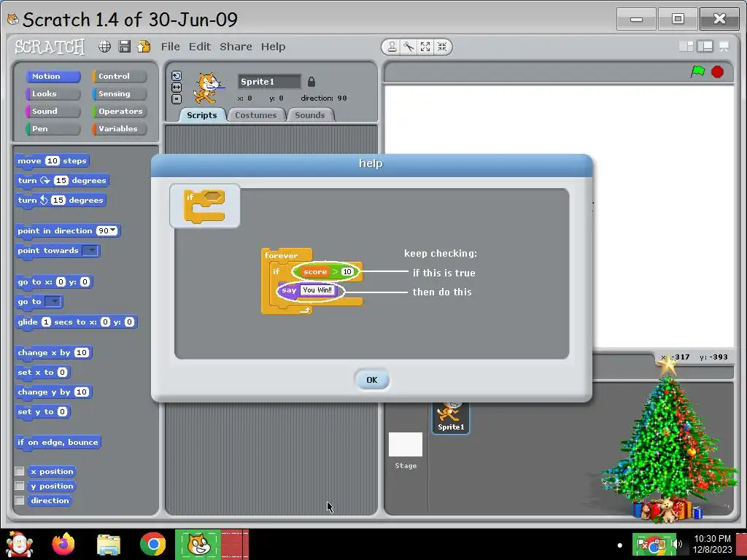Click the red stop sign

tap(718, 71)
